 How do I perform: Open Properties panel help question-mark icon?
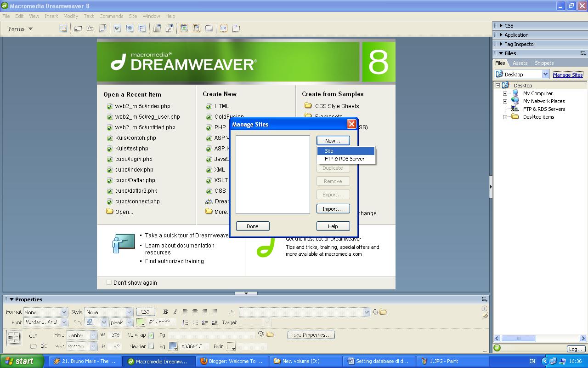click(484, 309)
